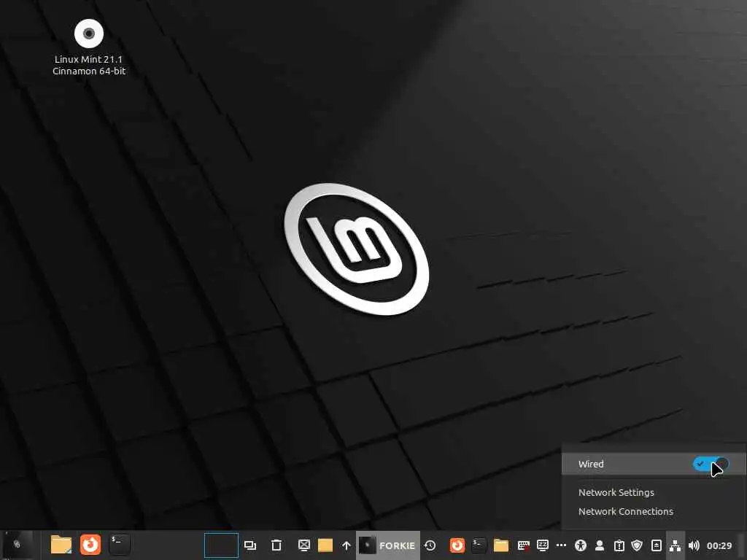Image resolution: width=747 pixels, height=560 pixels.
Task: Open the calendar from the 00:29 clock
Action: click(719, 545)
